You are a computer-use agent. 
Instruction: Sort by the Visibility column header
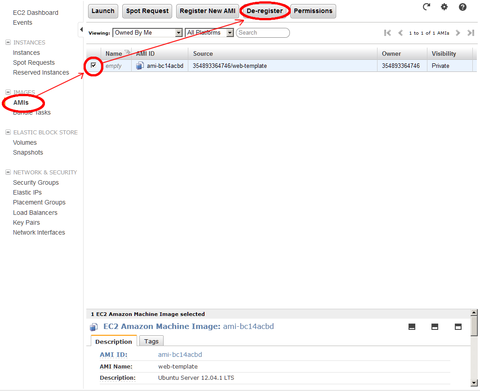pos(450,54)
